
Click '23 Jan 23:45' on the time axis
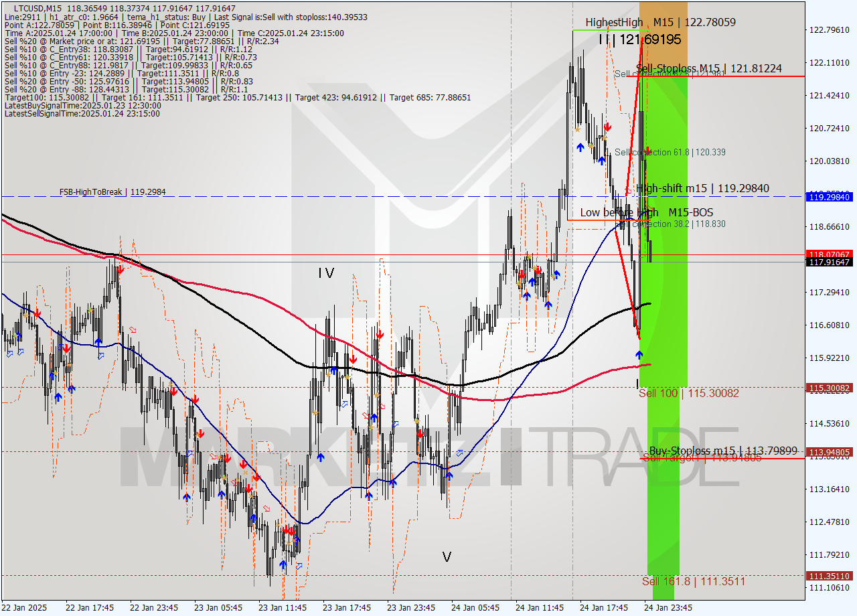coord(411,607)
